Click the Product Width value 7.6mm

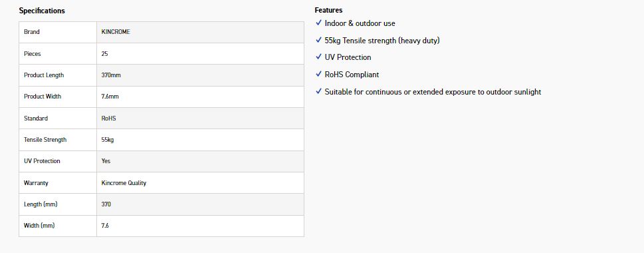click(x=110, y=97)
